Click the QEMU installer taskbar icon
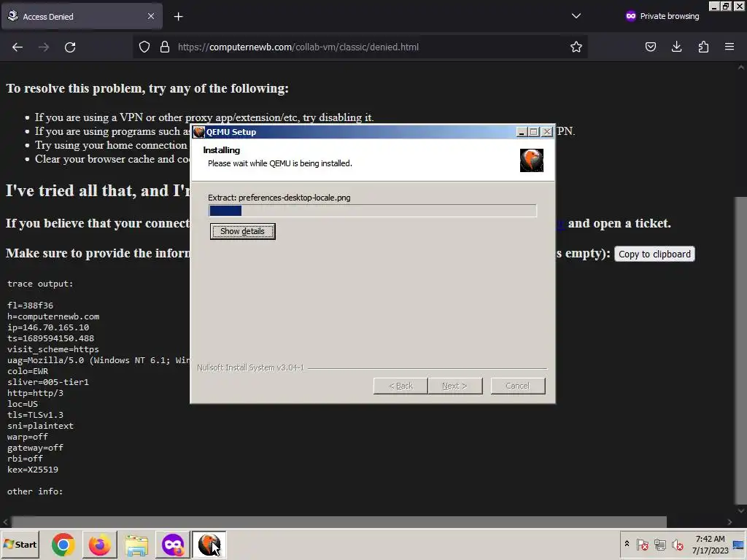Screen dimensions: 747x560 [209, 545]
